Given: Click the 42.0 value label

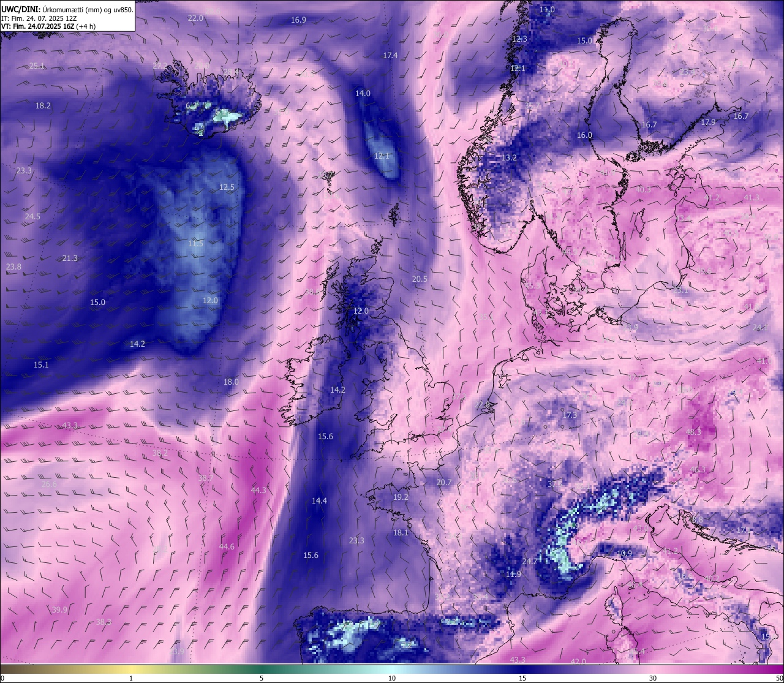Looking at the screenshot, I should (578, 662).
